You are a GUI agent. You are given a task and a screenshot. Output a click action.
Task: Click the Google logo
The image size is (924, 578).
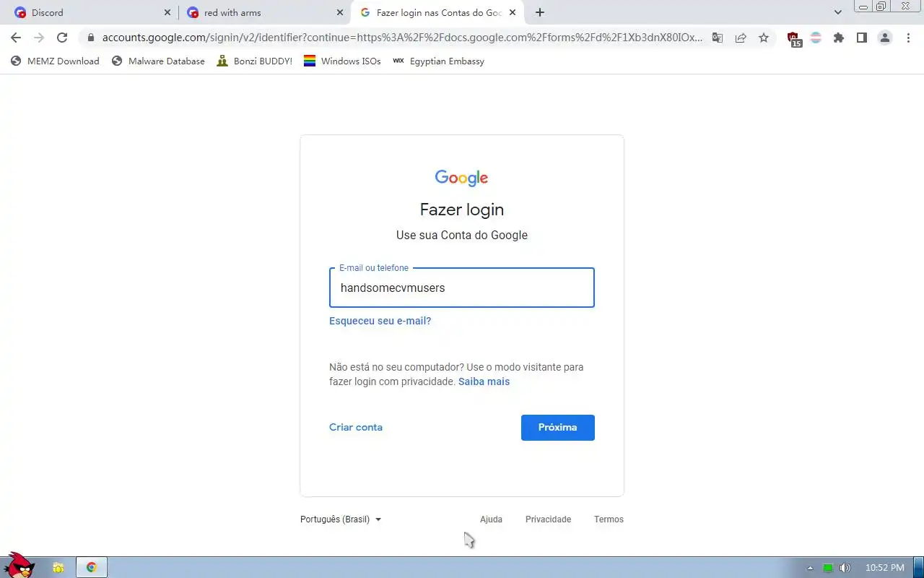click(x=462, y=178)
